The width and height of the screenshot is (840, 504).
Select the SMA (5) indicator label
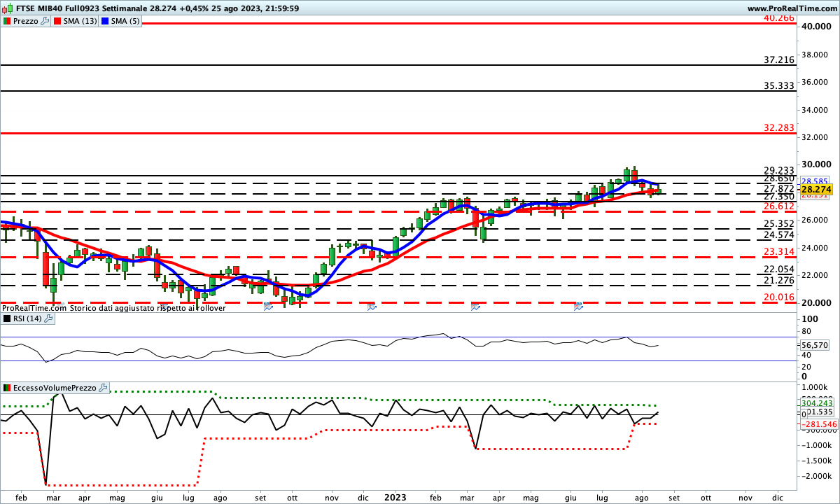(125, 21)
